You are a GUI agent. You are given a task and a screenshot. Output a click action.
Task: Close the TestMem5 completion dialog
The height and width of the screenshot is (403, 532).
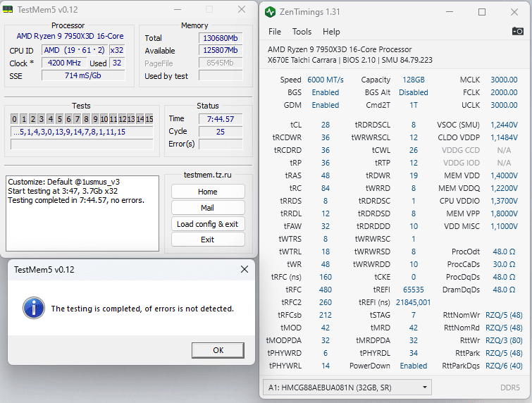245,269
